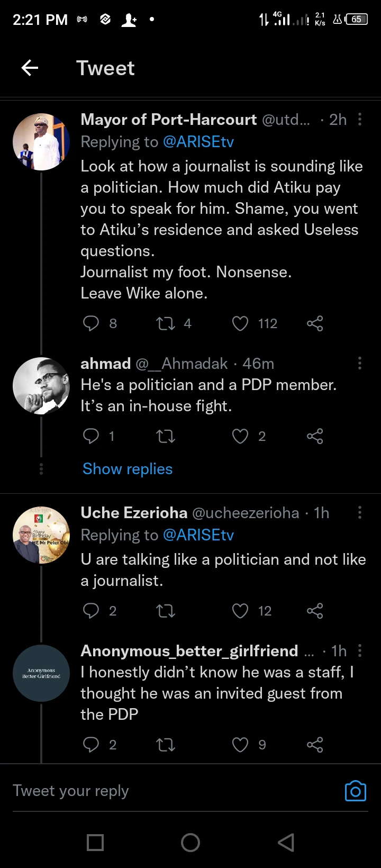Viewport: 381px width, 868px height.
Task: Go back using the arrow icon
Action: [30, 68]
